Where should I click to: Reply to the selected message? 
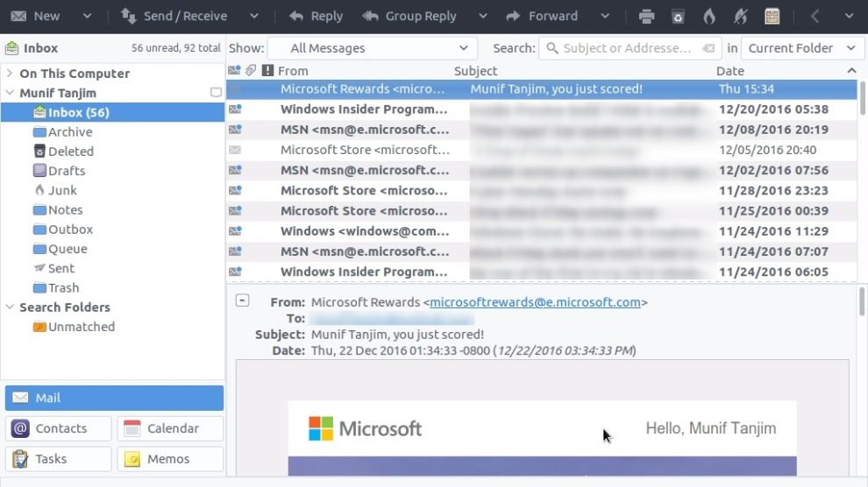point(316,16)
